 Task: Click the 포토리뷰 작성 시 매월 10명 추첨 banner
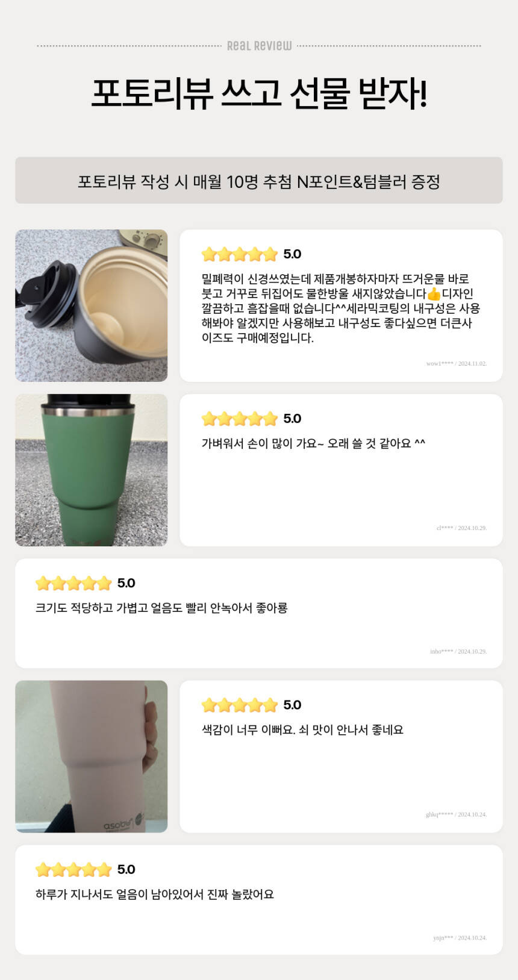point(259,181)
